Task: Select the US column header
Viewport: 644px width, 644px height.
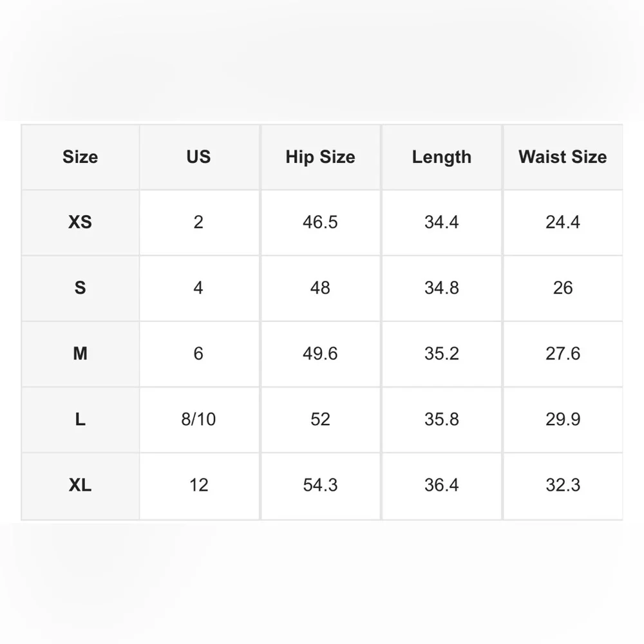Action: coord(198,157)
